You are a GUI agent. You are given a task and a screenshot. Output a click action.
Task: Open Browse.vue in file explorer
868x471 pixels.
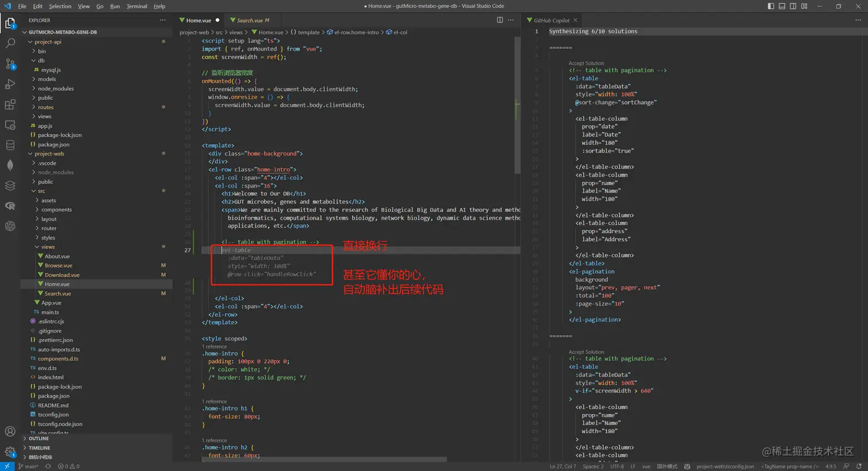pos(59,266)
